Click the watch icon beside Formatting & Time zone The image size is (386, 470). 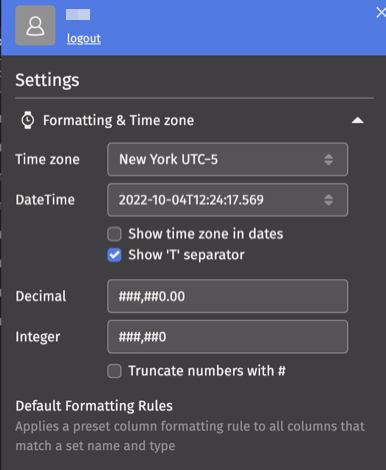pyautogui.click(x=28, y=120)
